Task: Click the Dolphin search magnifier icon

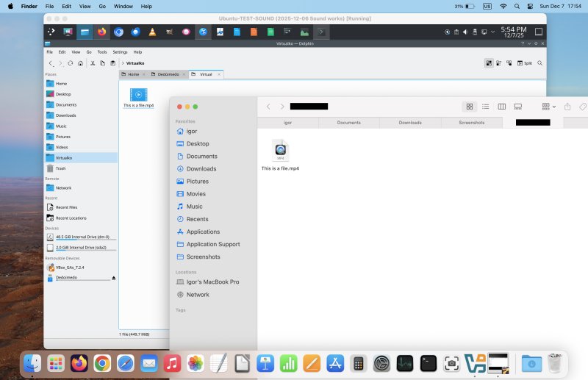Action: pyautogui.click(x=540, y=63)
